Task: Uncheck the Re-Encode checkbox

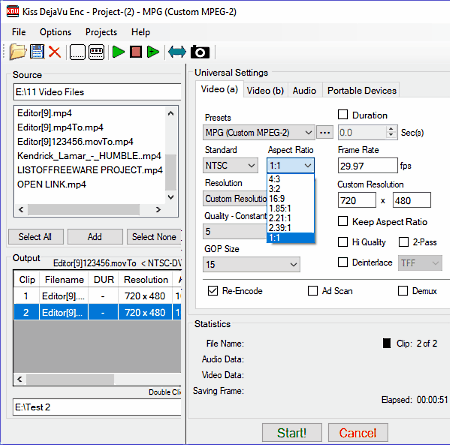Action: tap(213, 291)
